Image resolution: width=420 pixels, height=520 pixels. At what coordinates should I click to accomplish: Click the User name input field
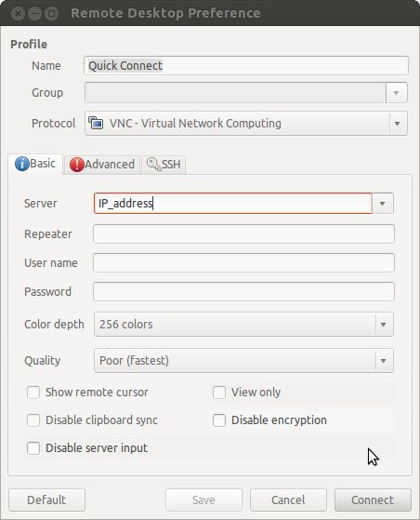tap(243, 262)
